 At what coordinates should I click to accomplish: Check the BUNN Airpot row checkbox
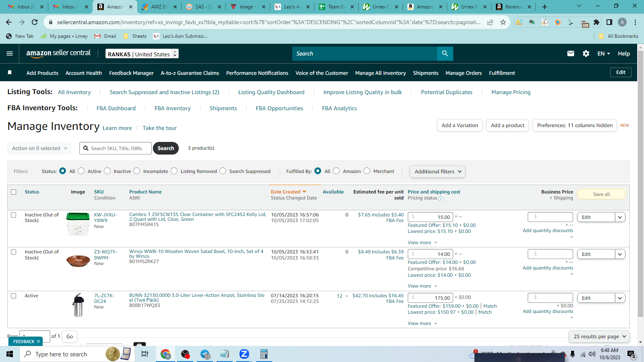[x=14, y=296]
